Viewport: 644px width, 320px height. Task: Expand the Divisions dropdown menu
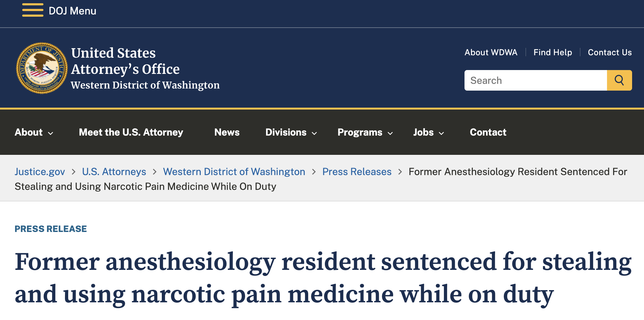[291, 132]
